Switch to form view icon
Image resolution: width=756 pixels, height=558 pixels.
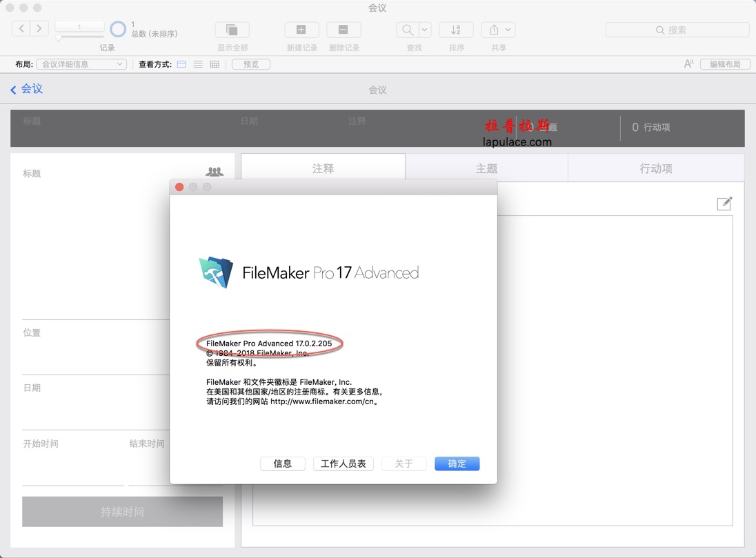pos(181,64)
